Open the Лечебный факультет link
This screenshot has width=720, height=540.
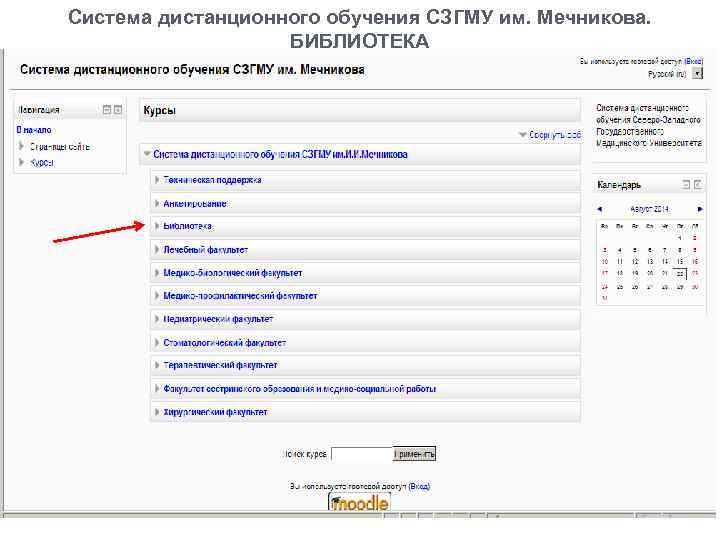tap(206, 250)
